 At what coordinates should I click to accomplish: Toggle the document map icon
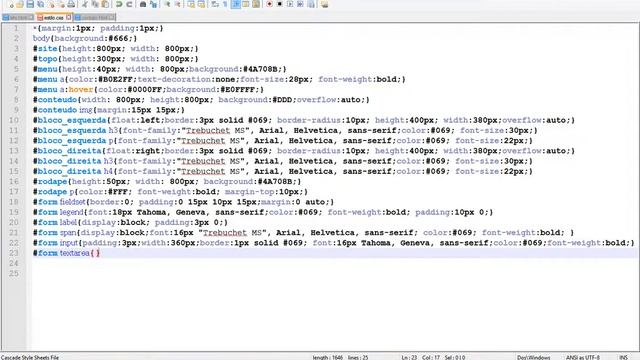[256, 4]
